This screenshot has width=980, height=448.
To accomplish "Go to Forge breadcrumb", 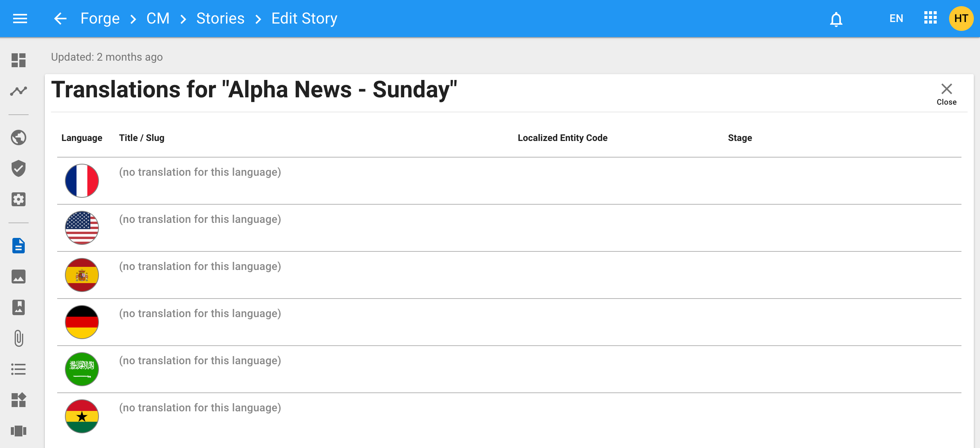I will point(100,19).
